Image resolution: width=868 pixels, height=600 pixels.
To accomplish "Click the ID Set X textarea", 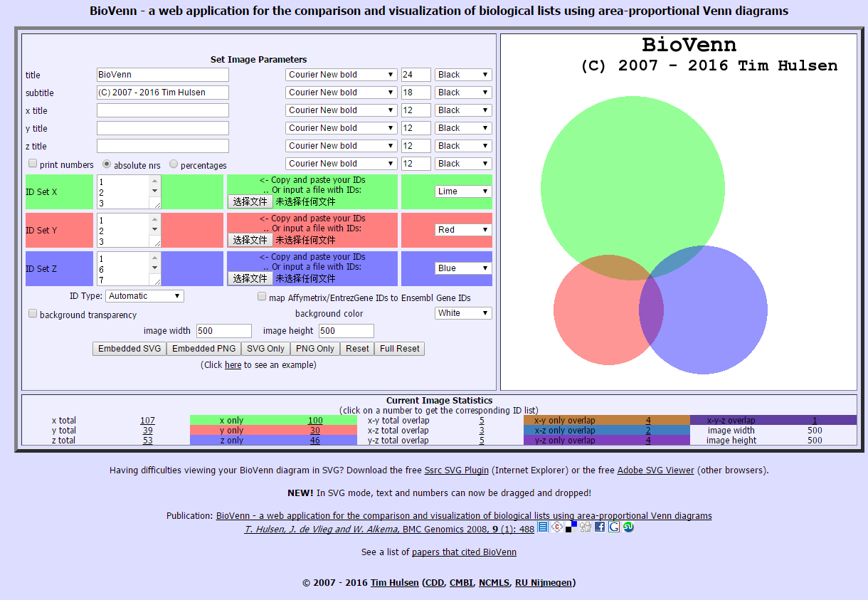I will click(x=129, y=192).
